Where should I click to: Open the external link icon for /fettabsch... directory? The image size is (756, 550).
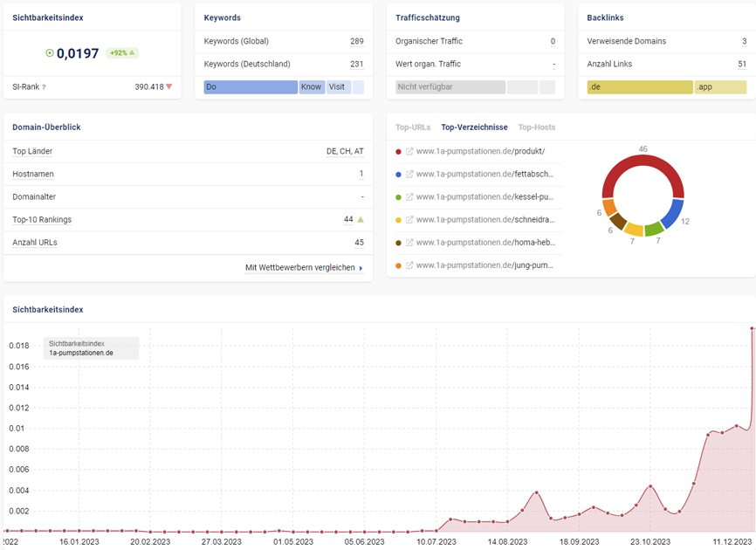(409, 174)
